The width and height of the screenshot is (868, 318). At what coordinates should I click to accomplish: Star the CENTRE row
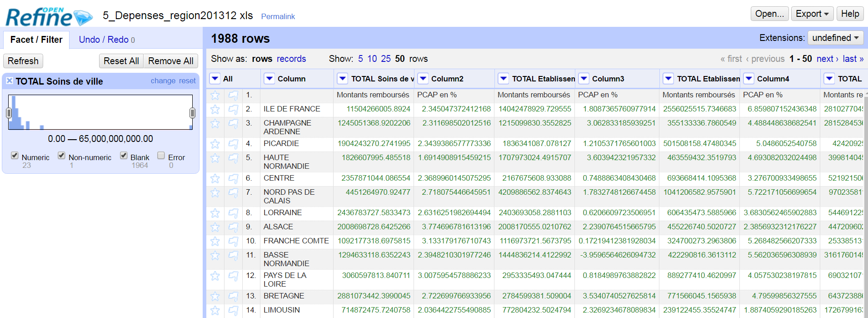215,178
